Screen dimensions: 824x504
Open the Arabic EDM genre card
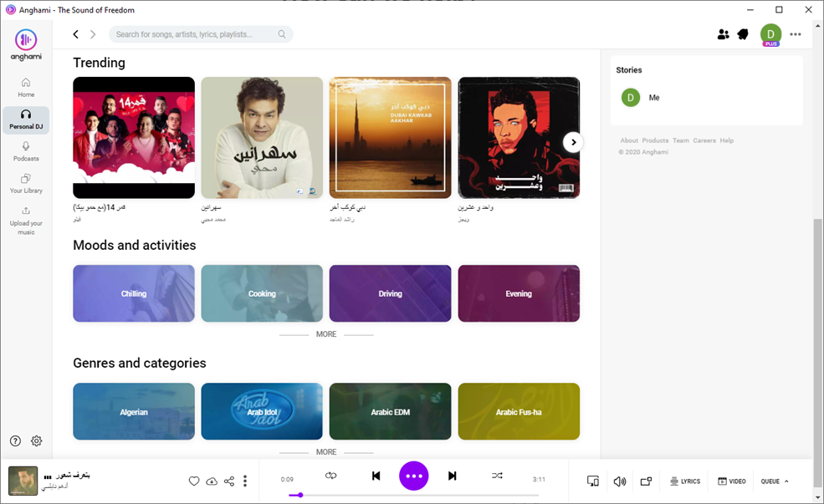pos(390,411)
